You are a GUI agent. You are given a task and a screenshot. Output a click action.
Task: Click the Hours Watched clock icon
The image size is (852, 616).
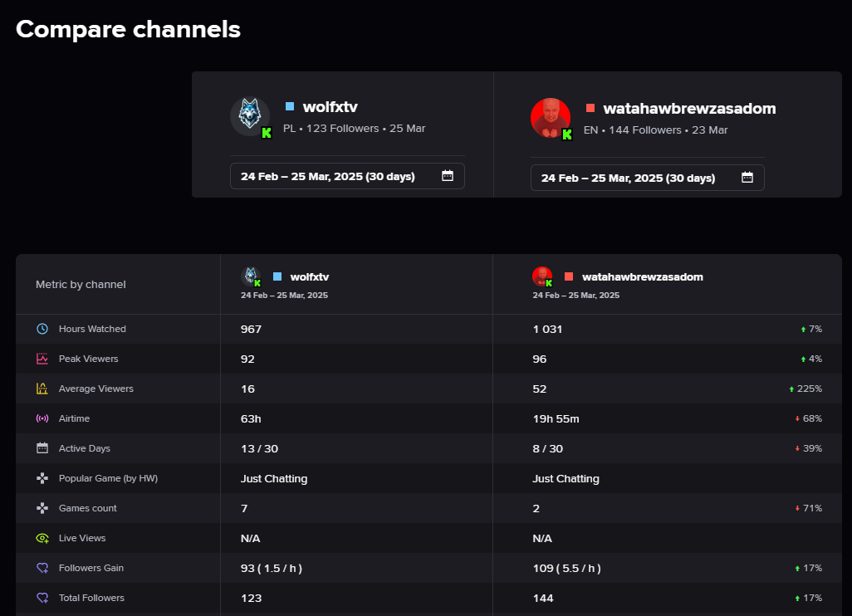point(42,329)
